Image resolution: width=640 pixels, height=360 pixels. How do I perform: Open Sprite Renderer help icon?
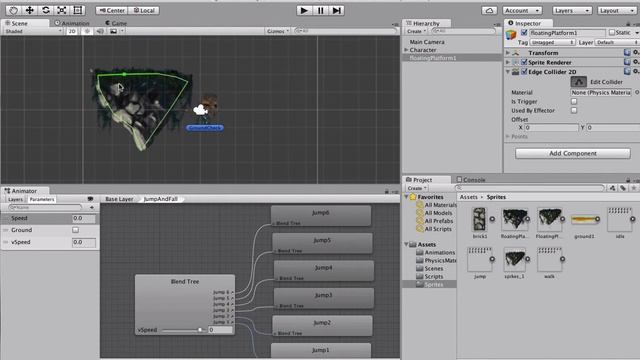point(627,62)
